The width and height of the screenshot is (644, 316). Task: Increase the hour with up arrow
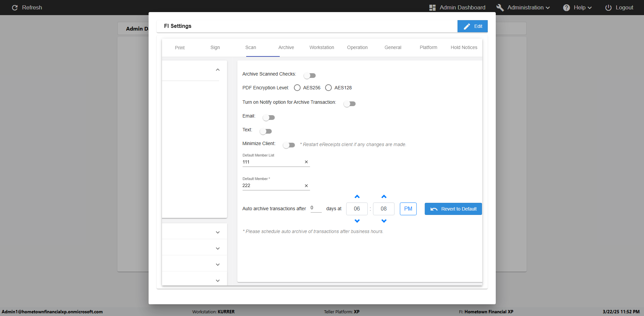(357, 197)
